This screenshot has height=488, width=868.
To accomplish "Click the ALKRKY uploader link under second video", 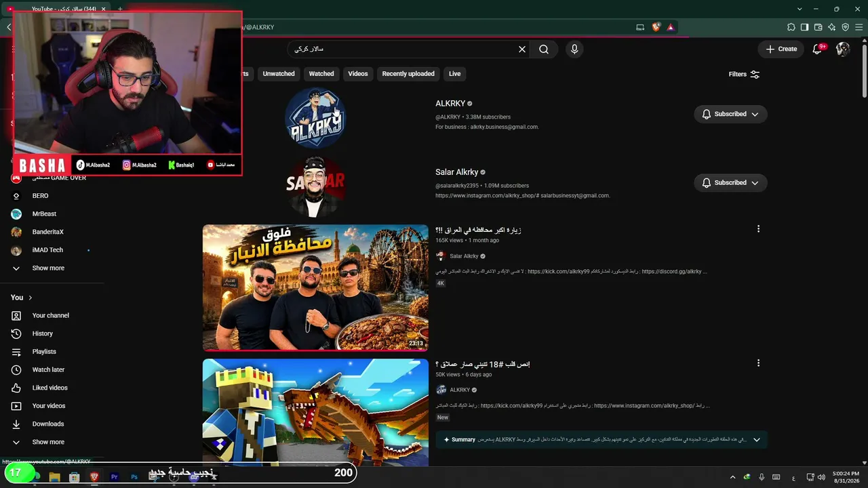I will click(x=460, y=390).
